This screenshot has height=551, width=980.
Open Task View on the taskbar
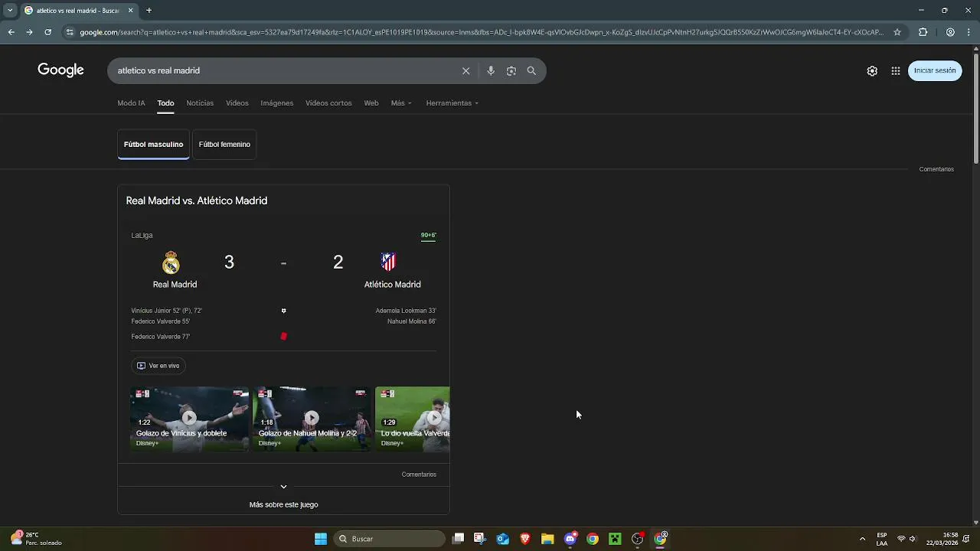(458, 539)
